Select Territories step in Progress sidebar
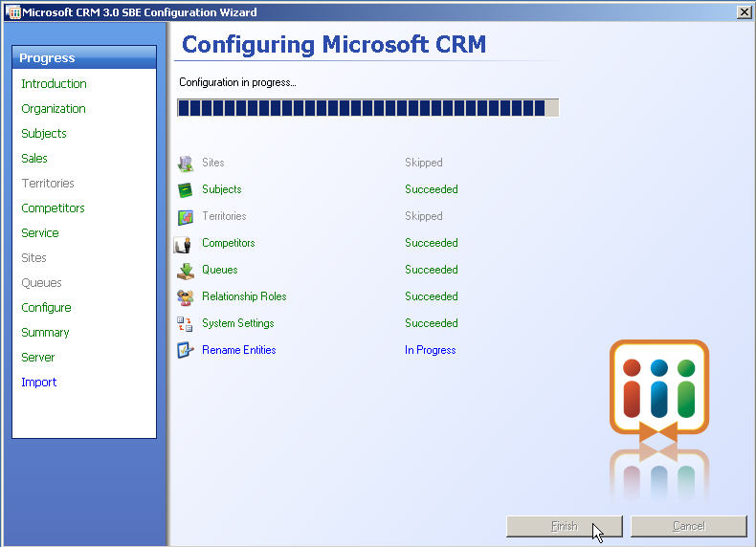Viewport: 756px width, 547px height. (48, 184)
